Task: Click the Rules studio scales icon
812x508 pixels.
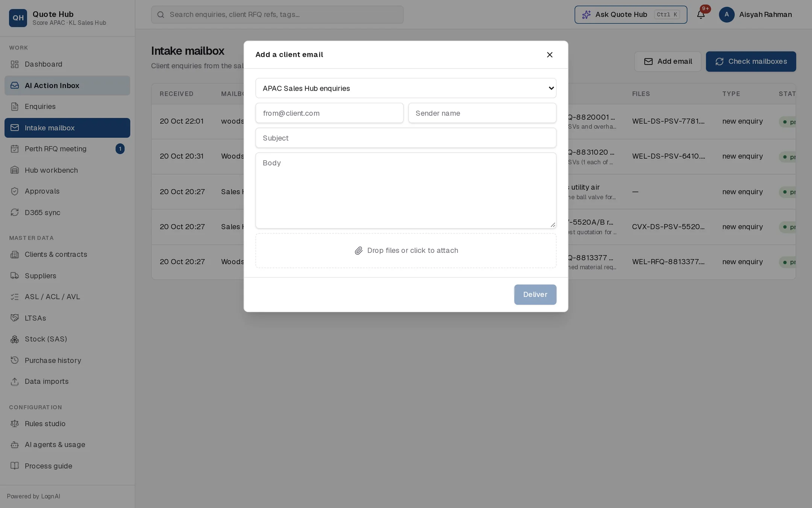Action: [x=15, y=424]
